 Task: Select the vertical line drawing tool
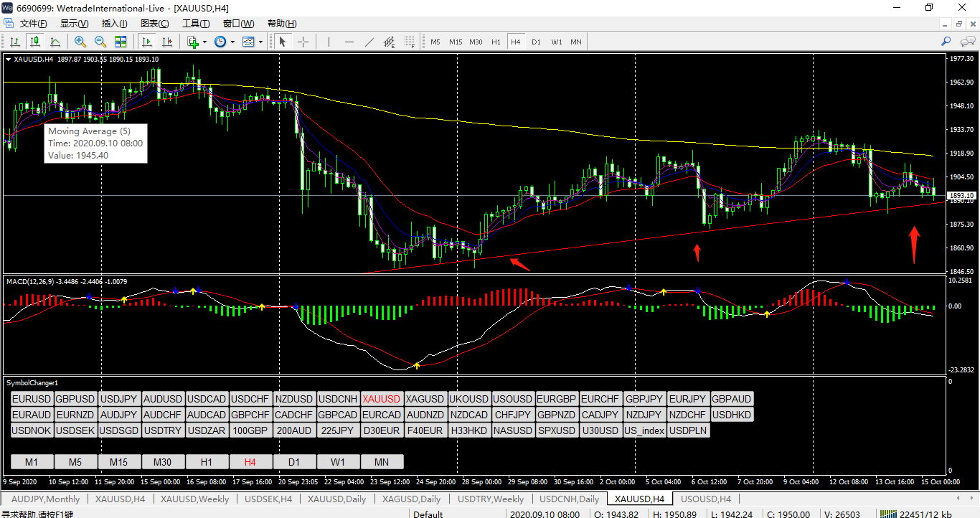pyautogui.click(x=329, y=42)
